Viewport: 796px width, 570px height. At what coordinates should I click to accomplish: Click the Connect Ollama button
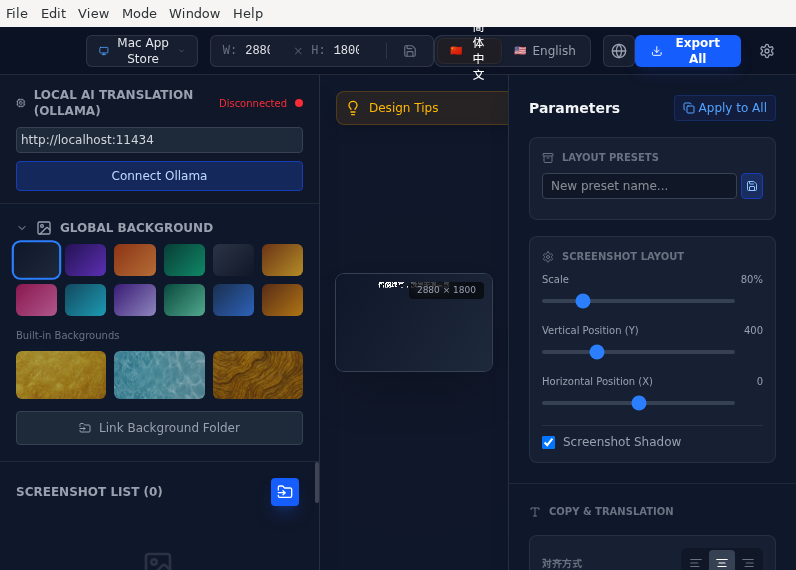point(159,176)
